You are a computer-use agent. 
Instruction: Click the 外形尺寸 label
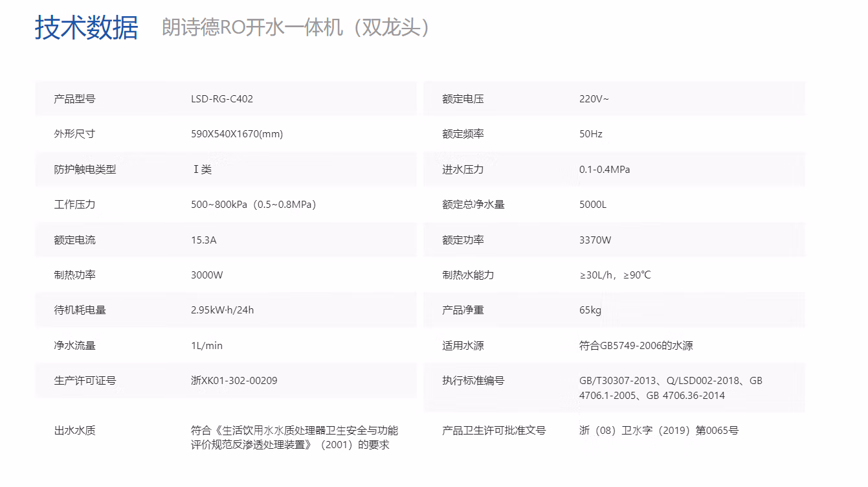74,134
